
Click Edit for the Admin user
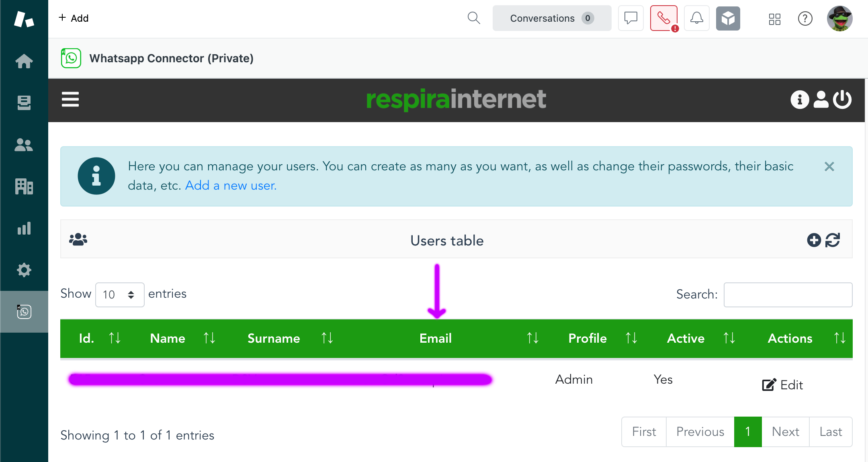[x=783, y=385]
